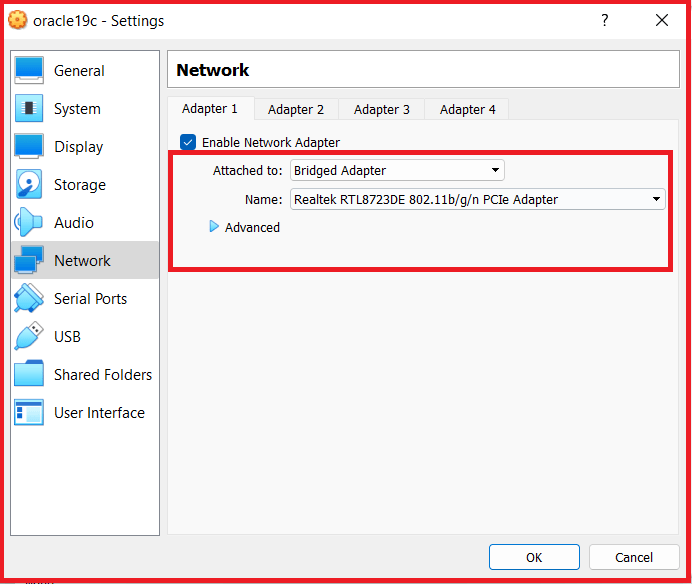Click the Network page heading

[x=213, y=70]
